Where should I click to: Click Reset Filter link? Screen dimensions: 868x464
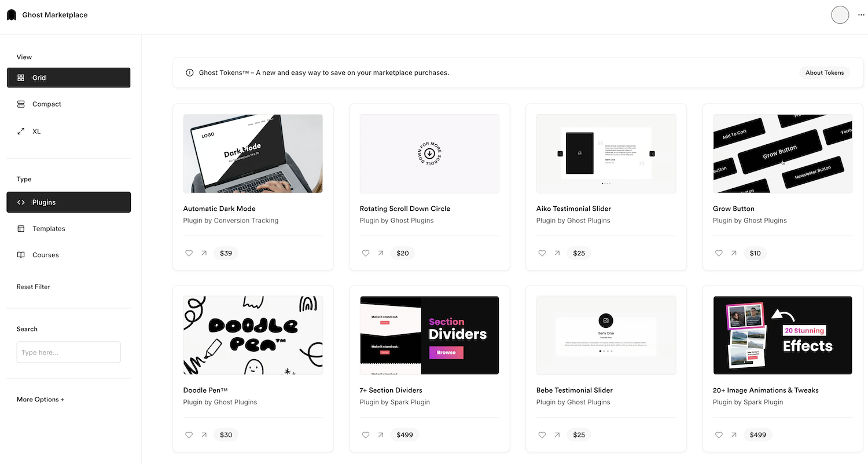click(34, 287)
